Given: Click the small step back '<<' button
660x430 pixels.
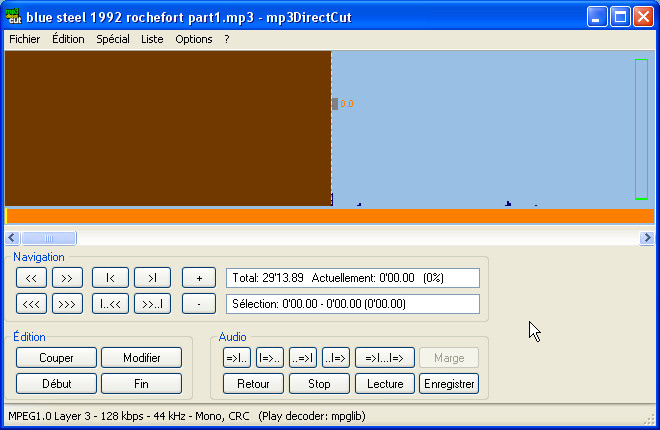Looking at the screenshot, I should pos(31,278).
